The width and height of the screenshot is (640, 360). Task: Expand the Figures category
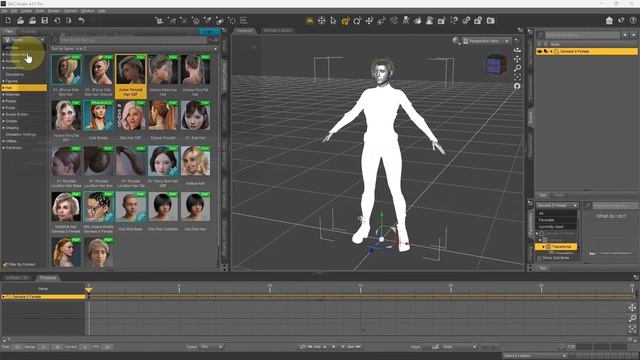(x=4, y=81)
